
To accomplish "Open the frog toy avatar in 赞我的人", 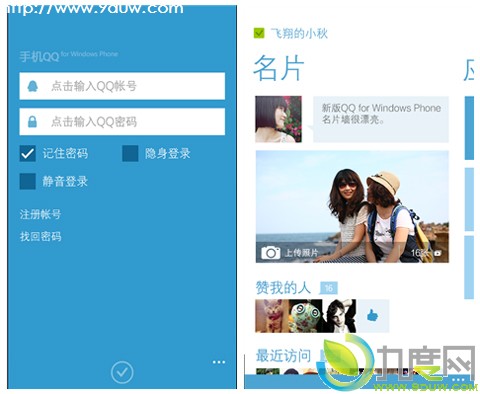I will click(x=306, y=316).
